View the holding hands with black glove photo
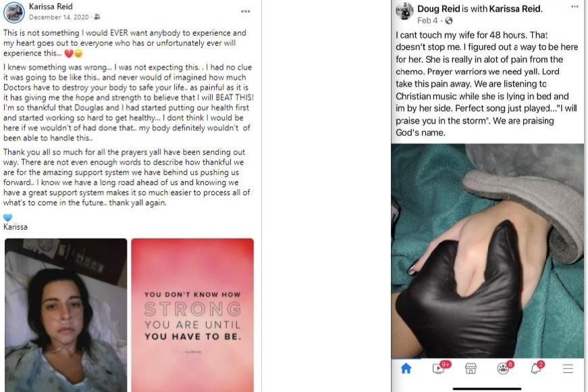The width and height of the screenshot is (588, 392). pyautogui.click(x=487, y=251)
